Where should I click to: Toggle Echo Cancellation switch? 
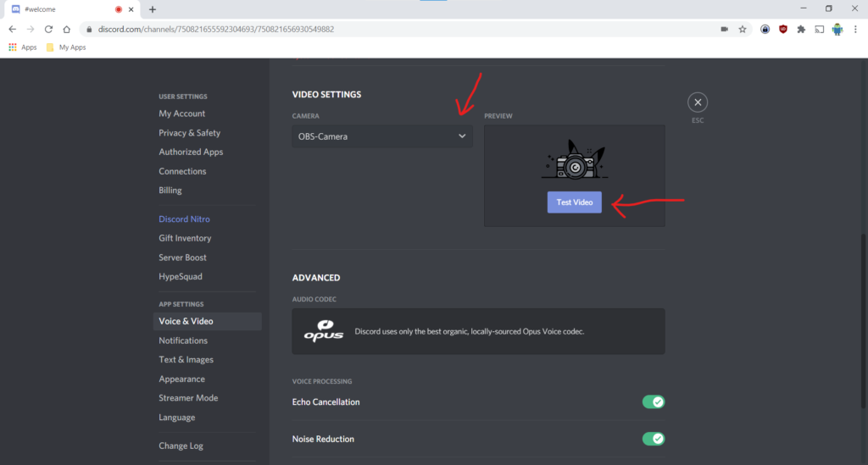pos(654,402)
